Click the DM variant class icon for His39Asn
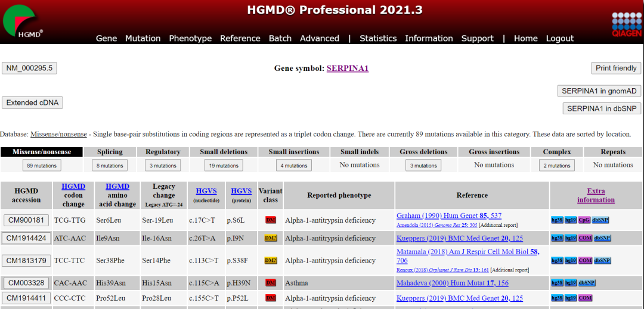The height and width of the screenshot is (309, 644). click(270, 282)
